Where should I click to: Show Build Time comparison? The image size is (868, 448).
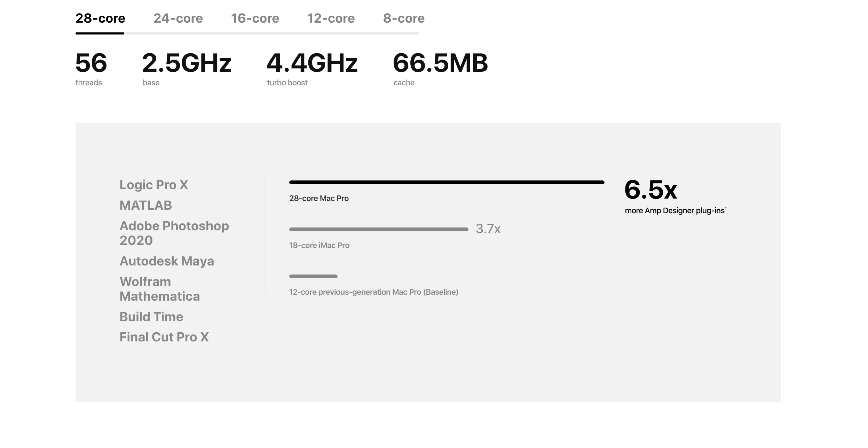click(151, 317)
